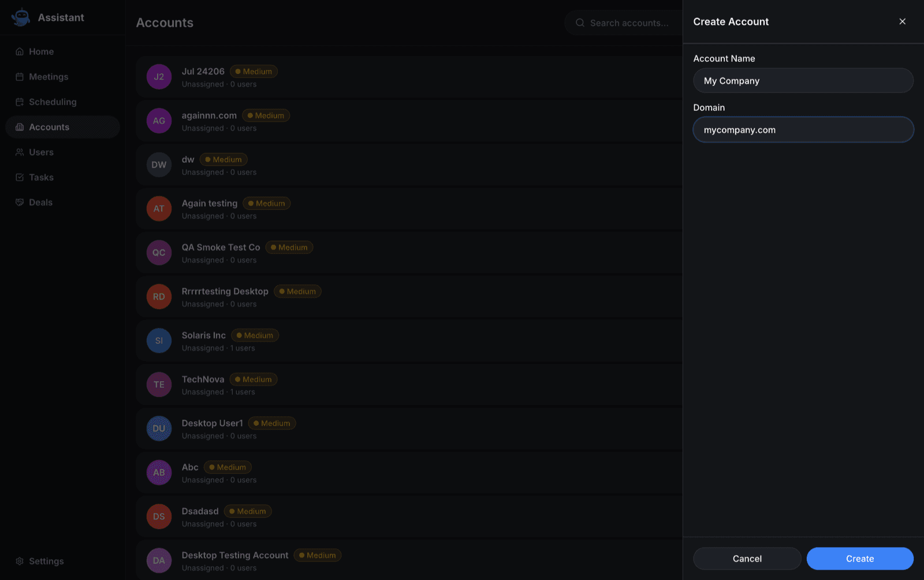Click the Tasks checkbox icon
924x580 pixels.
click(20, 177)
